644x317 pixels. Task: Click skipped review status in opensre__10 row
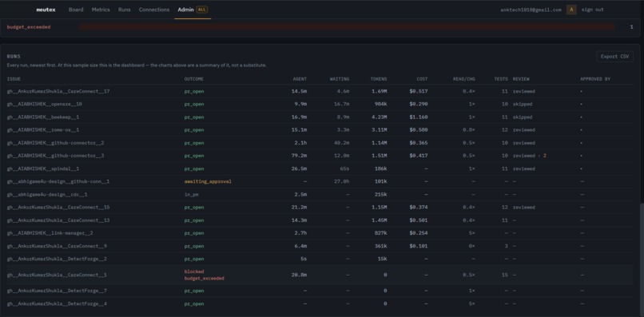click(x=523, y=105)
